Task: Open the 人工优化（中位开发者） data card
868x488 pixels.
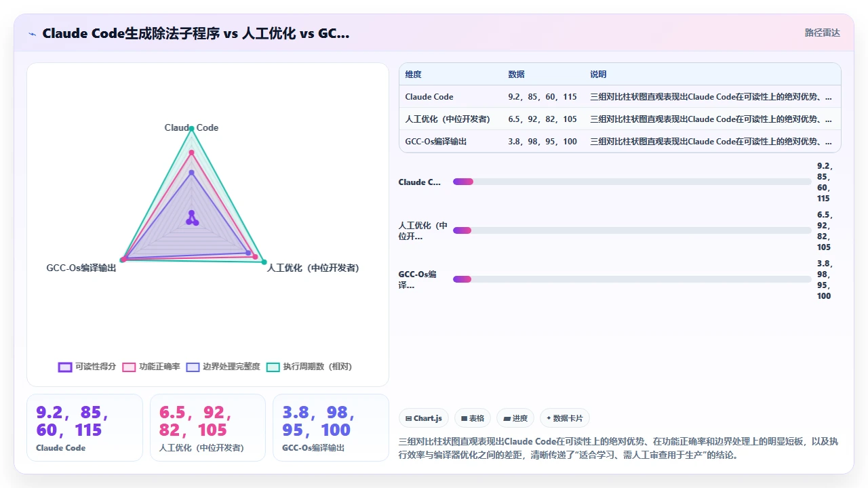Action: coord(208,428)
